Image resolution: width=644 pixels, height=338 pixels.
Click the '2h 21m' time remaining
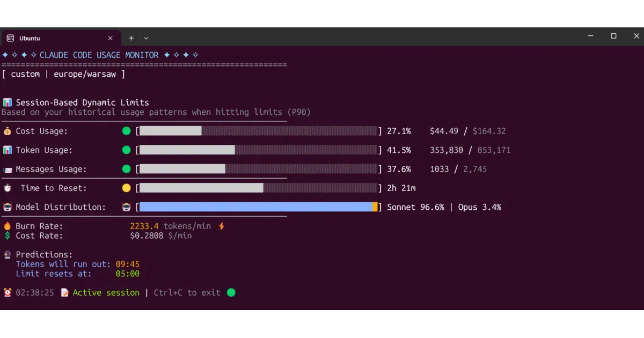pyautogui.click(x=401, y=188)
